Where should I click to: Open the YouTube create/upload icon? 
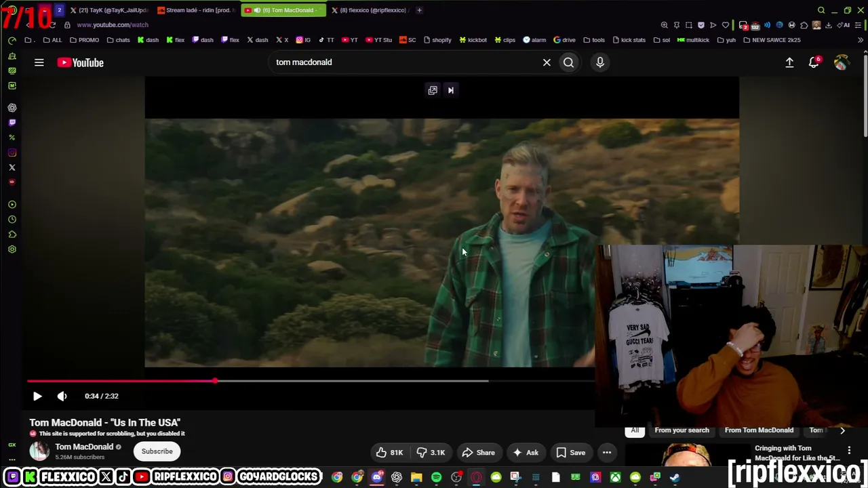[789, 62]
